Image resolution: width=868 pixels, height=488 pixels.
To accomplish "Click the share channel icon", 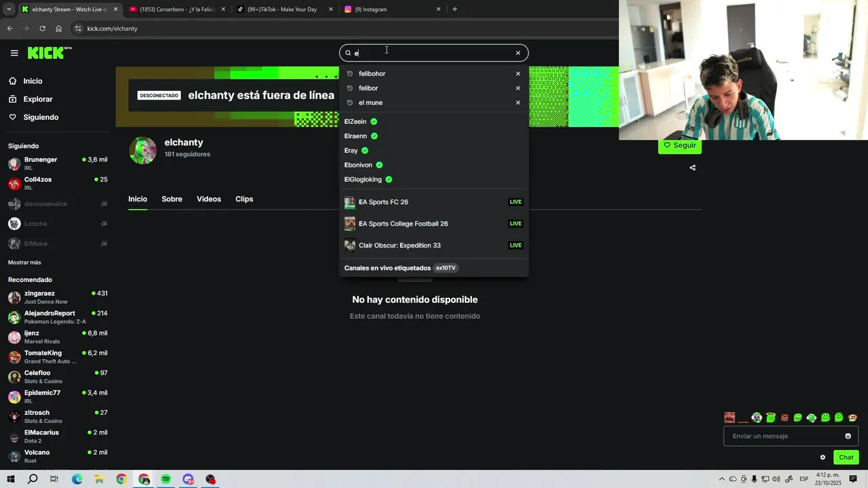I will click(x=692, y=167).
